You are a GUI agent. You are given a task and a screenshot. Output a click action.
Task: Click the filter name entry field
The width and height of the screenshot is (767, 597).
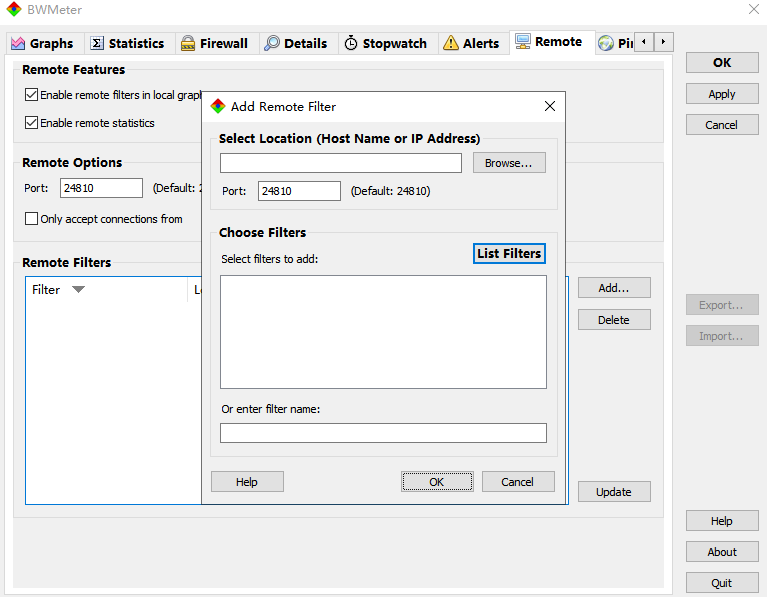[383, 433]
